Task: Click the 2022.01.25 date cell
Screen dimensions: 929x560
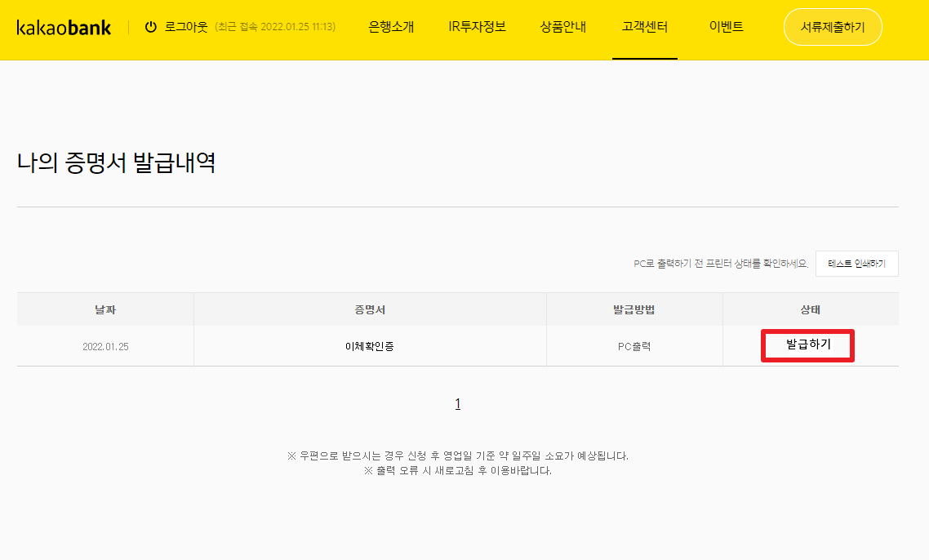Action: (x=105, y=346)
